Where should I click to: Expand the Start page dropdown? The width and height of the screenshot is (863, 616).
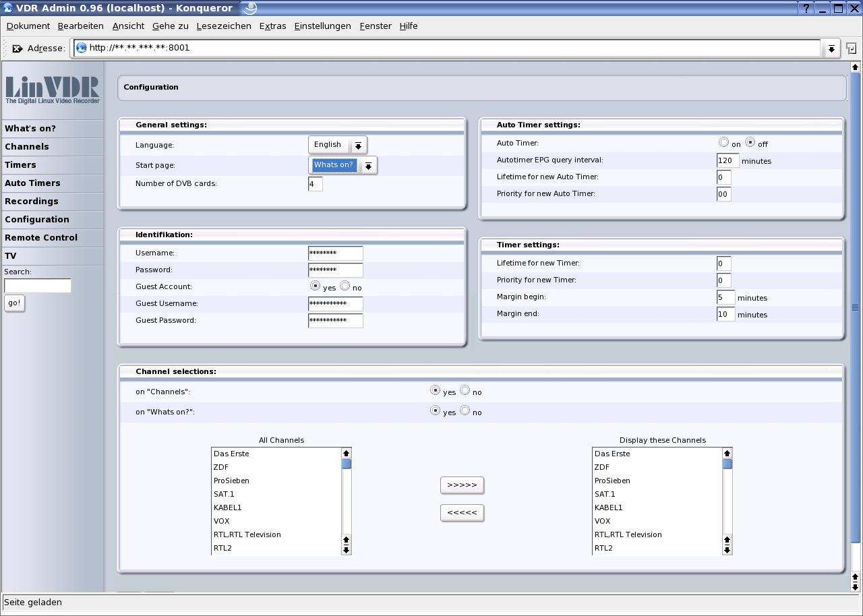pos(368,166)
